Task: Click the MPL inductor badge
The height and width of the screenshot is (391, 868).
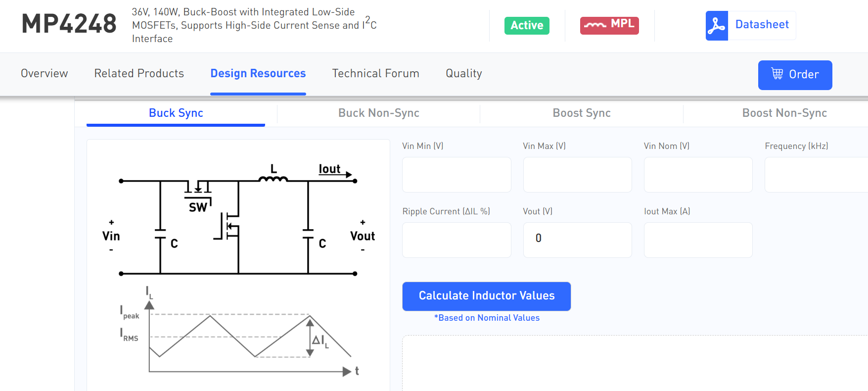Action: coord(609,25)
